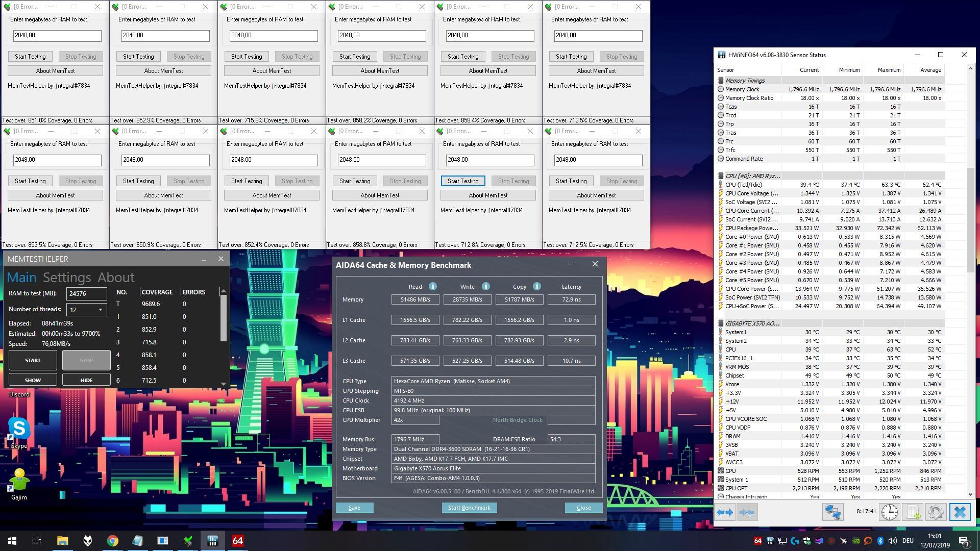Open AIDA64 from the taskbar
Image resolution: width=980 pixels, height=551 pixels.
click(237, 541)
